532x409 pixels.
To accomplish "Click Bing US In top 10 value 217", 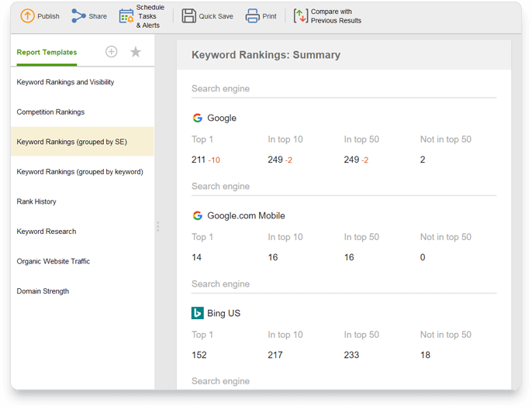I will coord(275,355).
